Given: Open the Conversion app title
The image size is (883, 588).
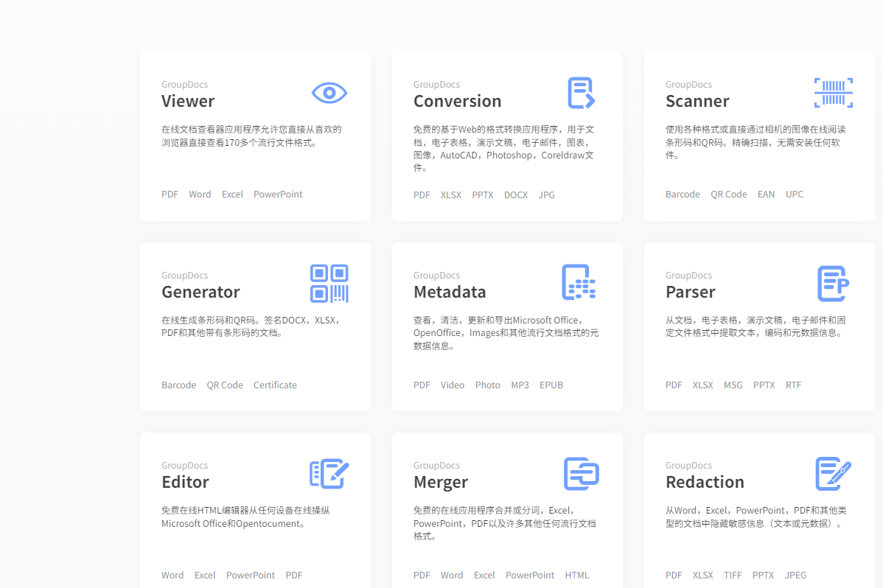Looking at the screenshot, I should 457,101.
